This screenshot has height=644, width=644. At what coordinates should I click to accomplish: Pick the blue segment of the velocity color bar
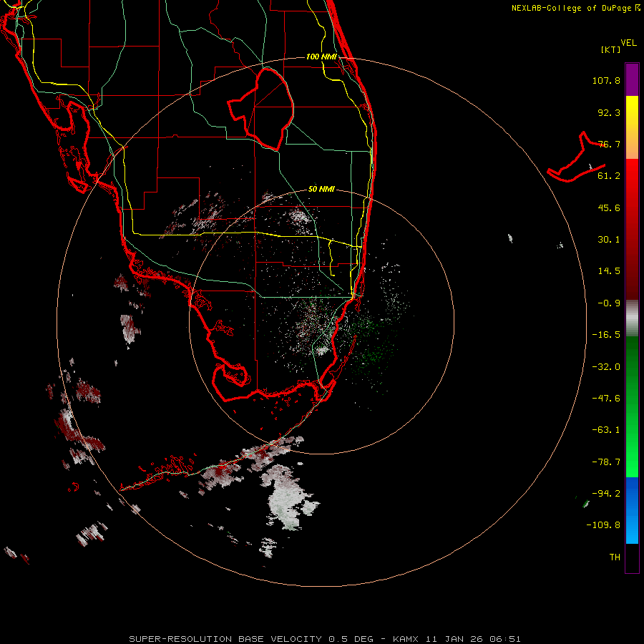632,510
